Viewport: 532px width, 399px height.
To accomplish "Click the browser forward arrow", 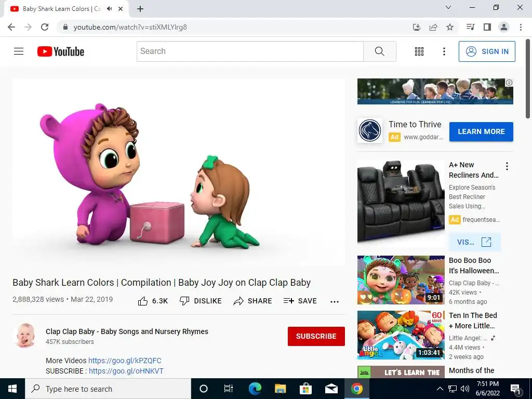I will click(x=28, y=27).
